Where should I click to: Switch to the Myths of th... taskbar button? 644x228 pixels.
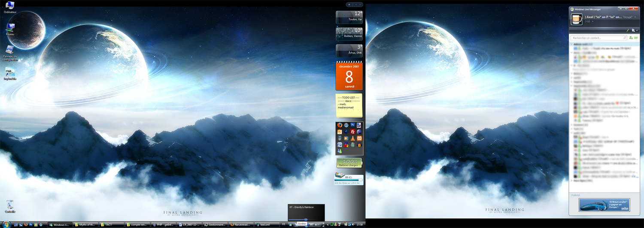pos(86,225)
